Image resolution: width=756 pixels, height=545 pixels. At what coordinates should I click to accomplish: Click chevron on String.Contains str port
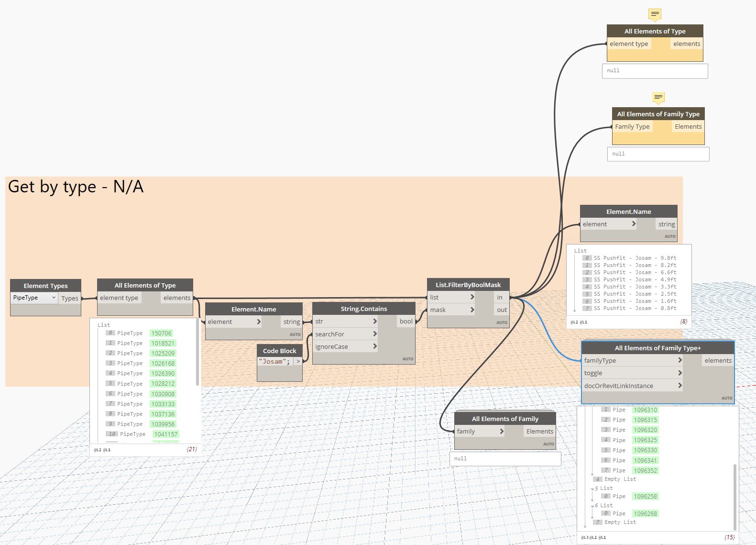coord(375,322)
